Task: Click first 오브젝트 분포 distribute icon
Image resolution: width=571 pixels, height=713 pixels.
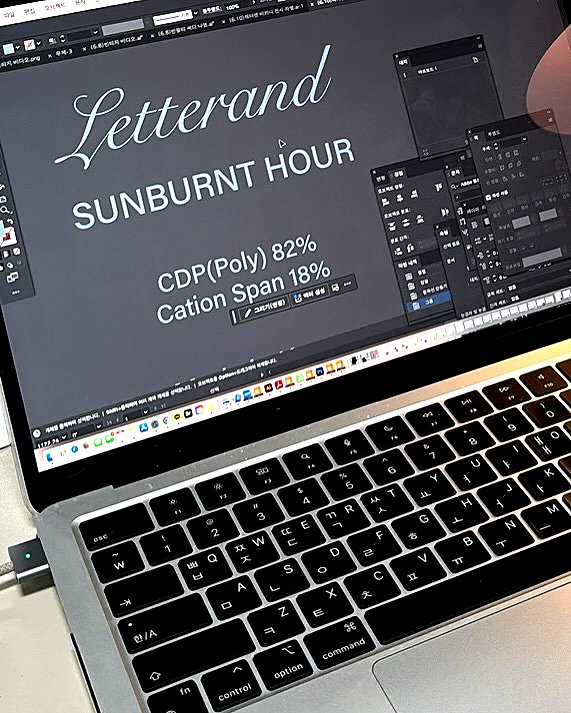Action: (391, 226)
